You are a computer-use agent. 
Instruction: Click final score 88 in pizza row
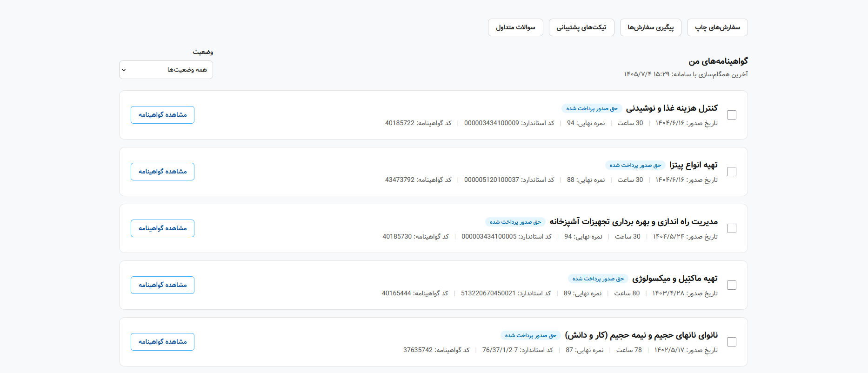point(586,180)
